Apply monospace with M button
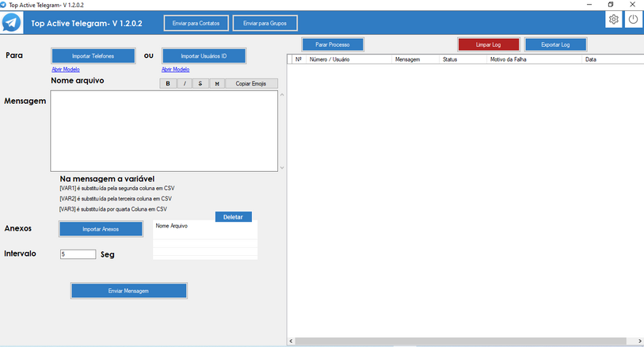The image size is (644, 347). (x=217, y=83)
